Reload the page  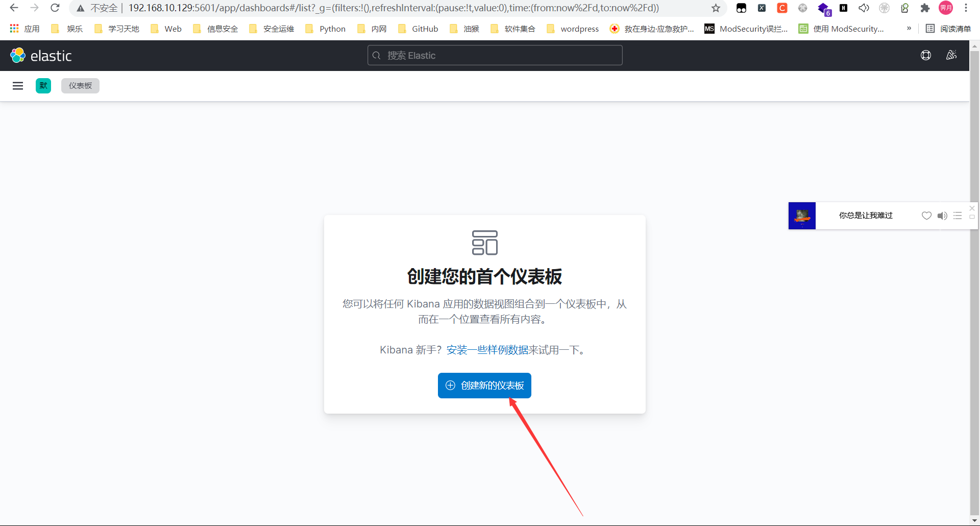click(x=55, y=8)
